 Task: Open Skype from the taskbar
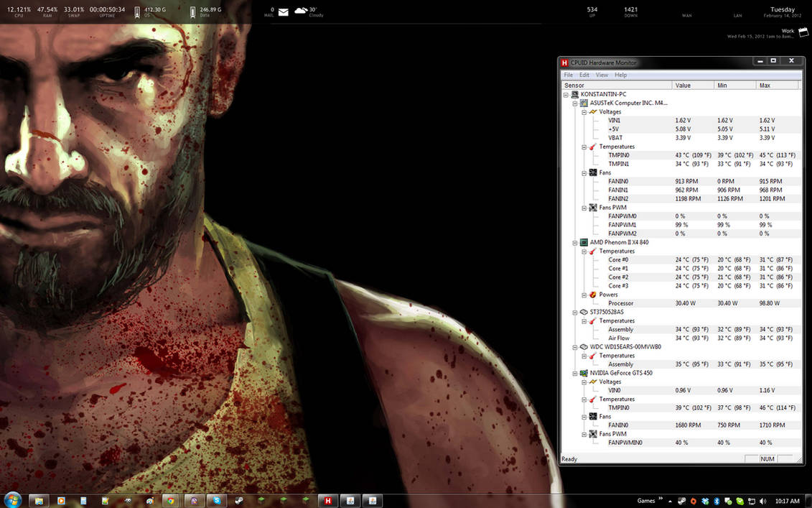click(x=217, y=501)
